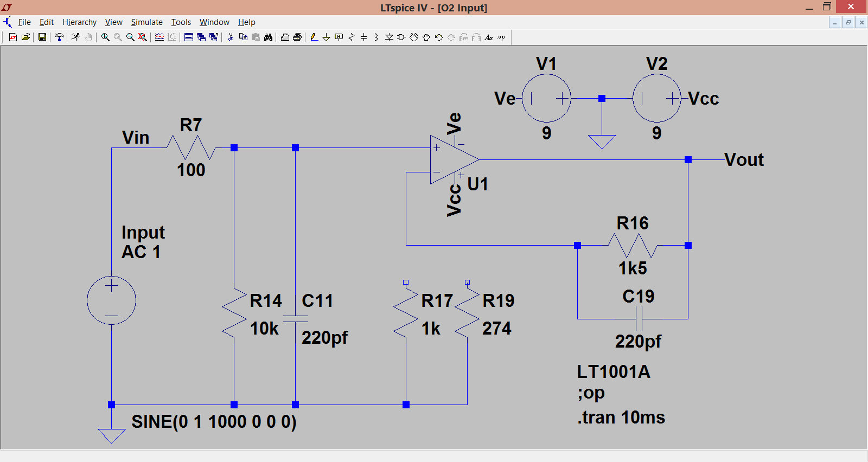Select the Zoom In magnifier icon
The width and height of the screenshot is (868, 462).
click(105, 37)
